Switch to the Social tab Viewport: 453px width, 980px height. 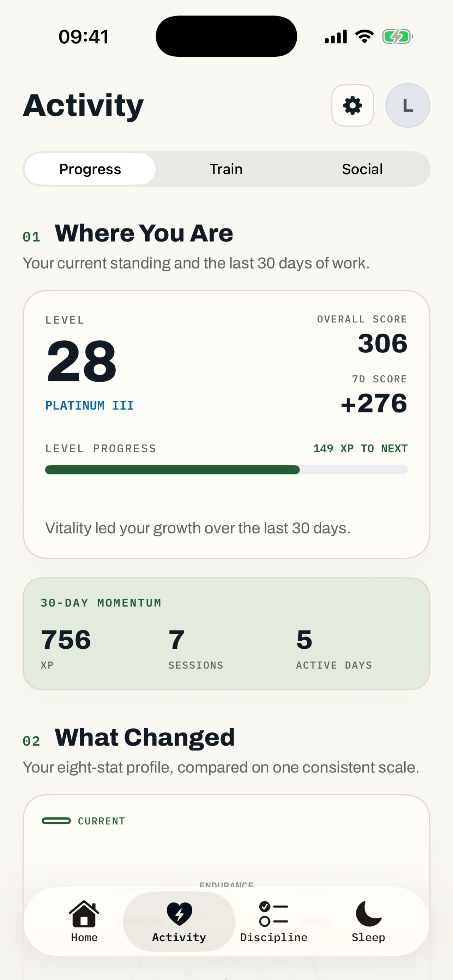(x=362, y=169)
